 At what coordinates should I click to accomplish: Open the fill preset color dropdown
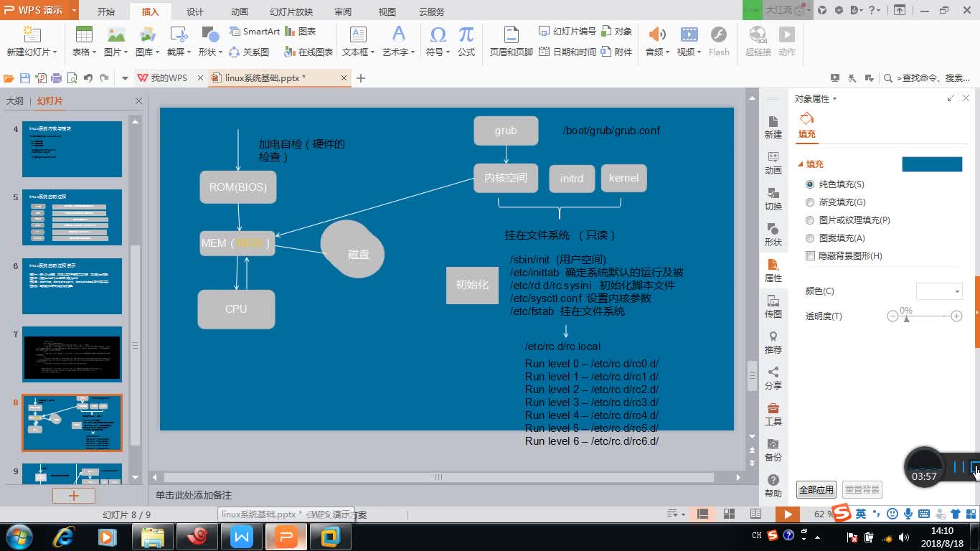tap(932, 164)
